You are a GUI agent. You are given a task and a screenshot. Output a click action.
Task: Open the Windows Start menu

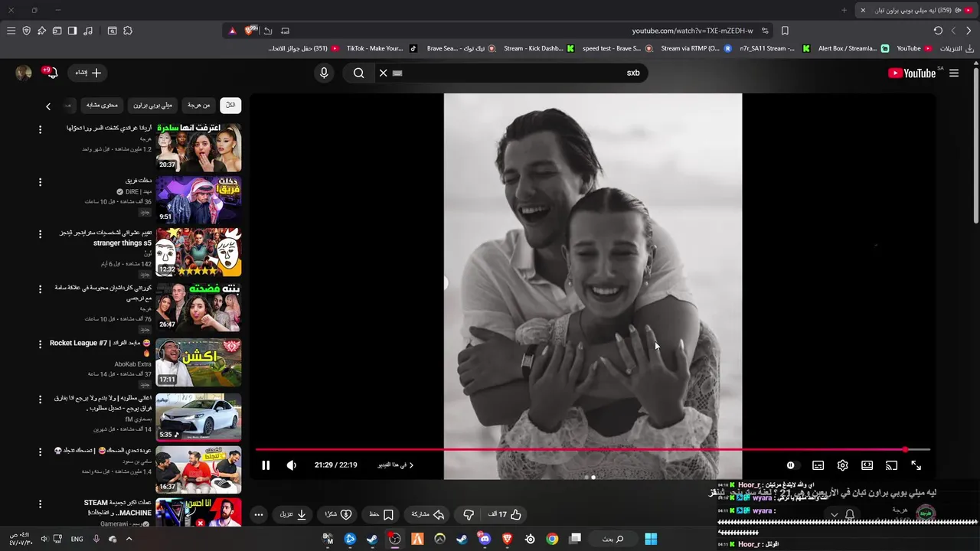pos(651,539)
